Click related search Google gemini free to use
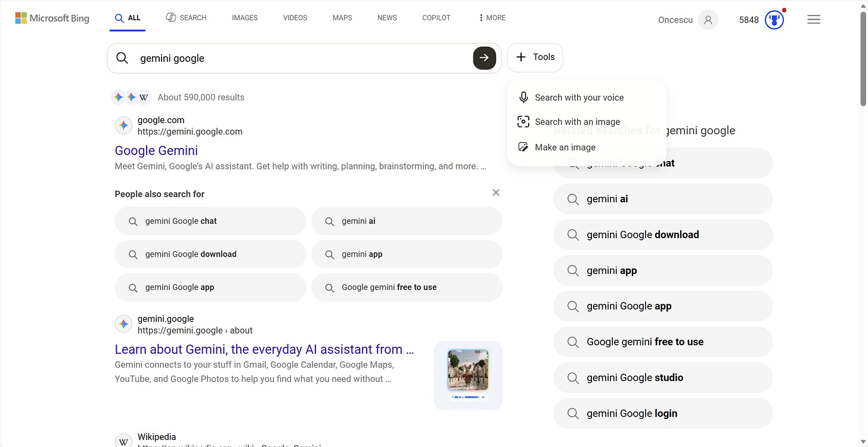This screenshot has height=447, width=868. 663,342
